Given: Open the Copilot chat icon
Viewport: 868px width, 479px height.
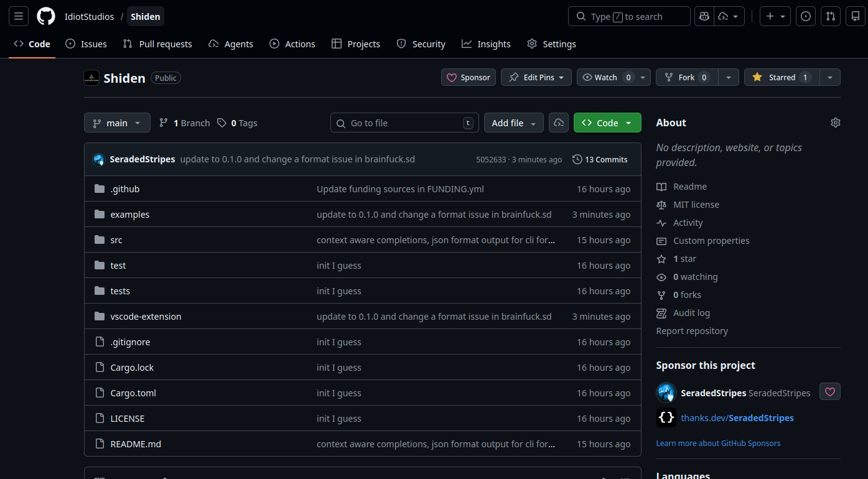Looking at the screenshot, I should pos(704,17).
